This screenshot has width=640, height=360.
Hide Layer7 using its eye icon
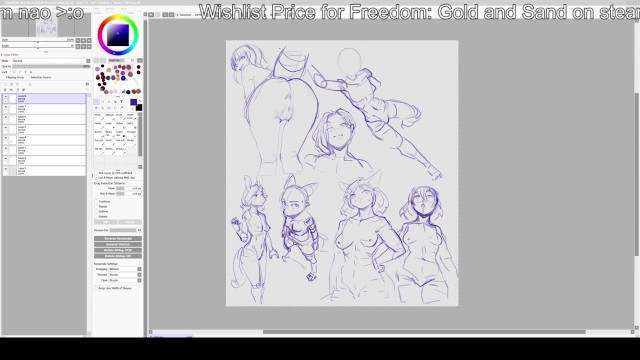tap(5, 107)
